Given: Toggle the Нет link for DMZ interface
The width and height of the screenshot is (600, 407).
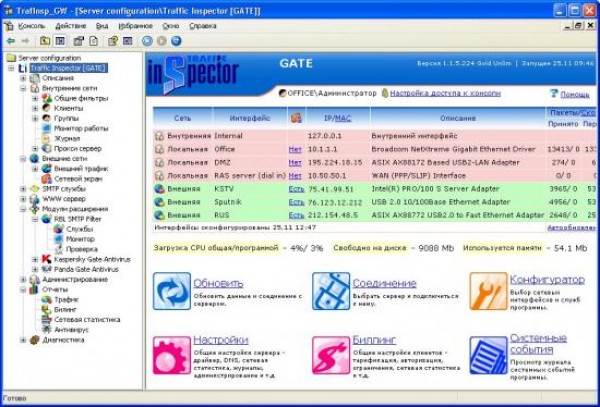Looking at the screenshot, I should pos(294,161).
